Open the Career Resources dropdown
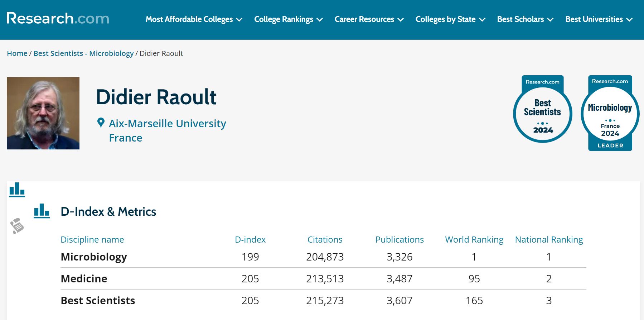The height and width of the screenshot is (320, 644). [x=369, y=19]
